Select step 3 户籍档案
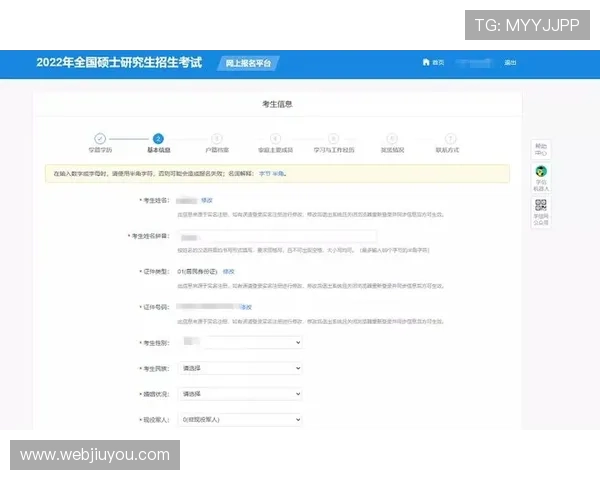Screen dimensions: 600x480 click(x=217, y=143)
